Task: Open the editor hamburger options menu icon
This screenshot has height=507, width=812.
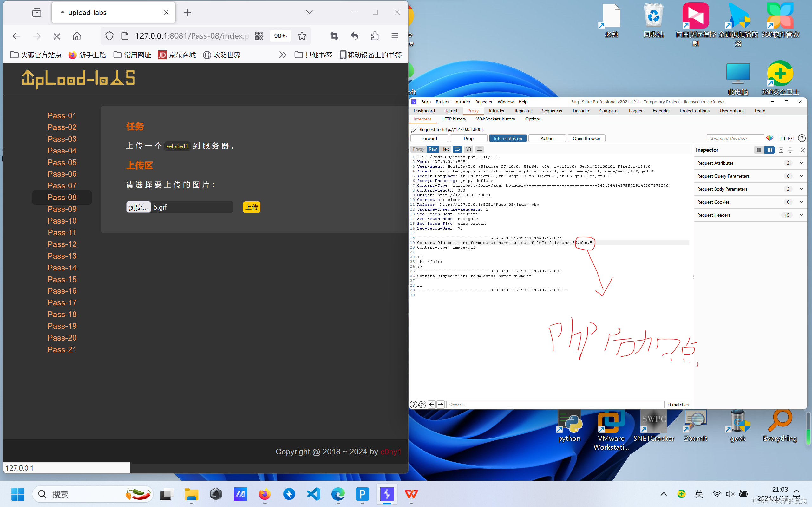Action: (480, 149)
